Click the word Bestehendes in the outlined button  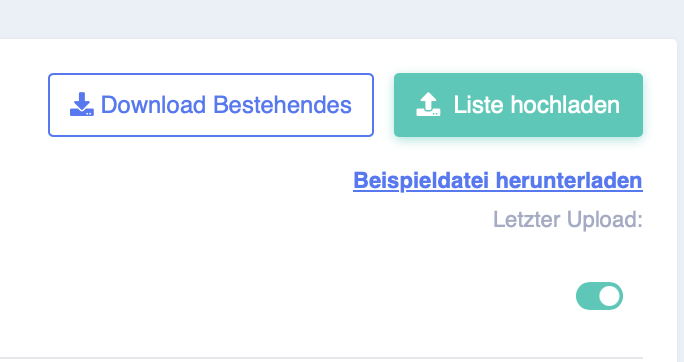(282, 105)
